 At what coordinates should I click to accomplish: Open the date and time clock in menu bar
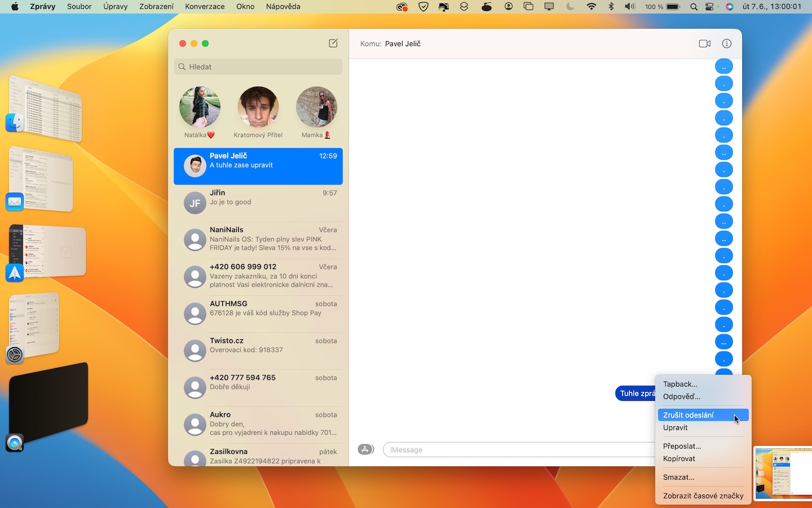(772, 7)
